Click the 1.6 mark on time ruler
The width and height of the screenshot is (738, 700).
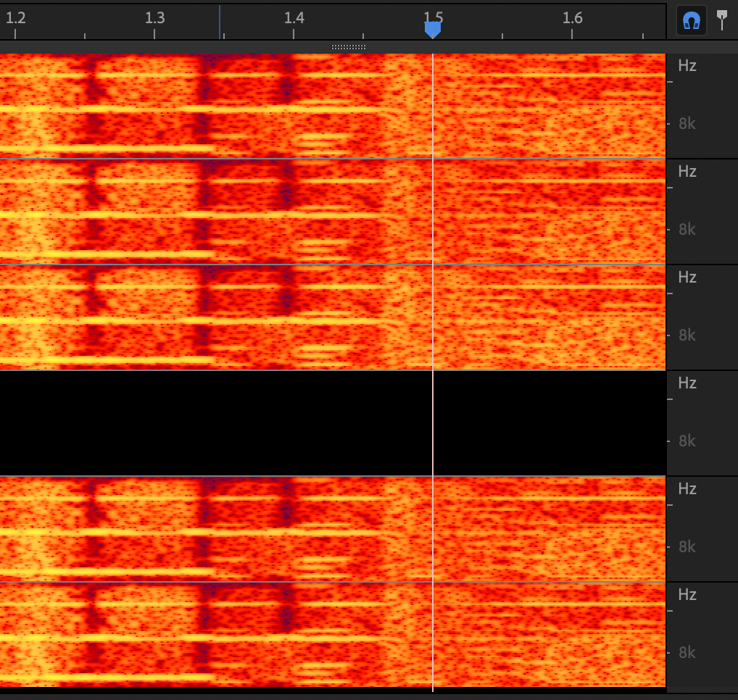pos(572,18)
